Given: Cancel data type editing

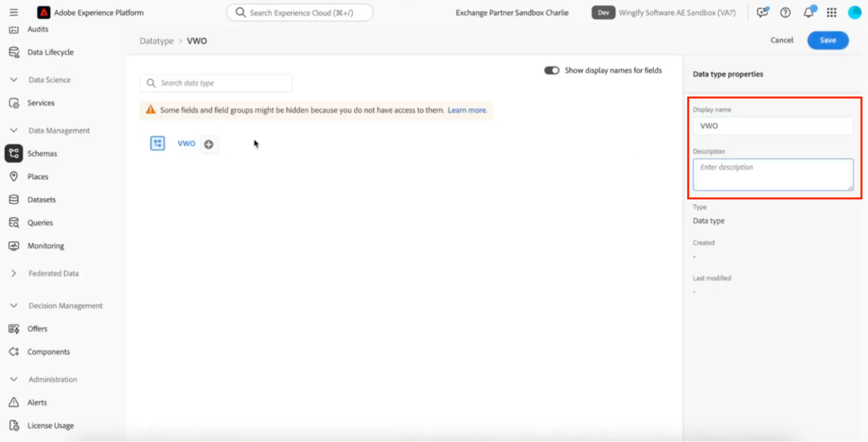Looking at the screenshot, I should tap(782, 40).
